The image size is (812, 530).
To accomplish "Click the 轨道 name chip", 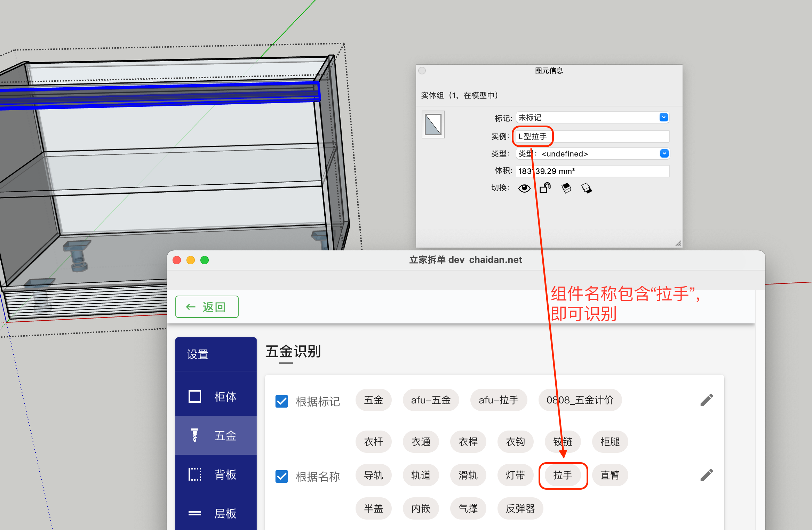I will coord(421,475).
